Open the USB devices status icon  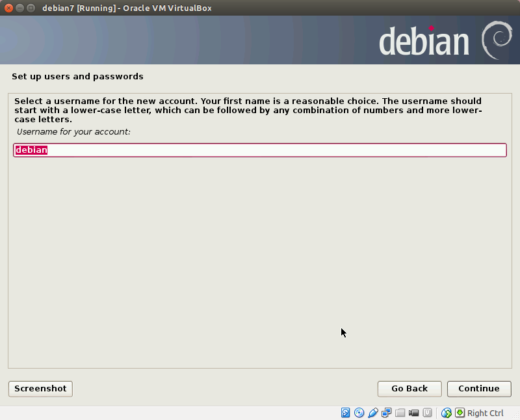(x=372, y=413)
